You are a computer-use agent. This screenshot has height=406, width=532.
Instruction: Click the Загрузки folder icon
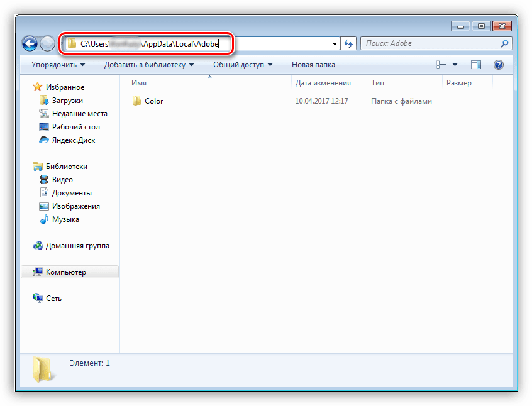pyautogui.click(x=44, y=100)
